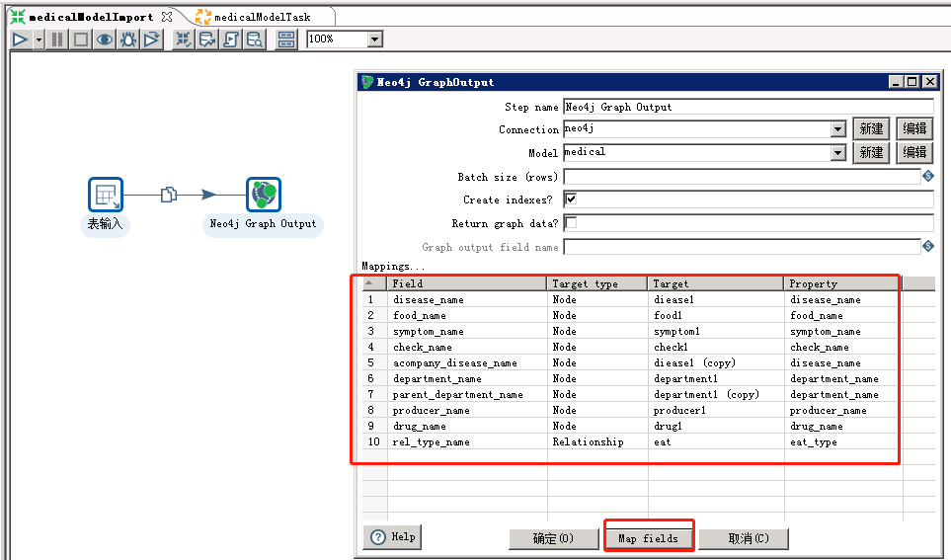Uncheck the Create indexes checkbox
This screenshot has height=560, width=951.
pyautogui.click(x=571, y=199)
